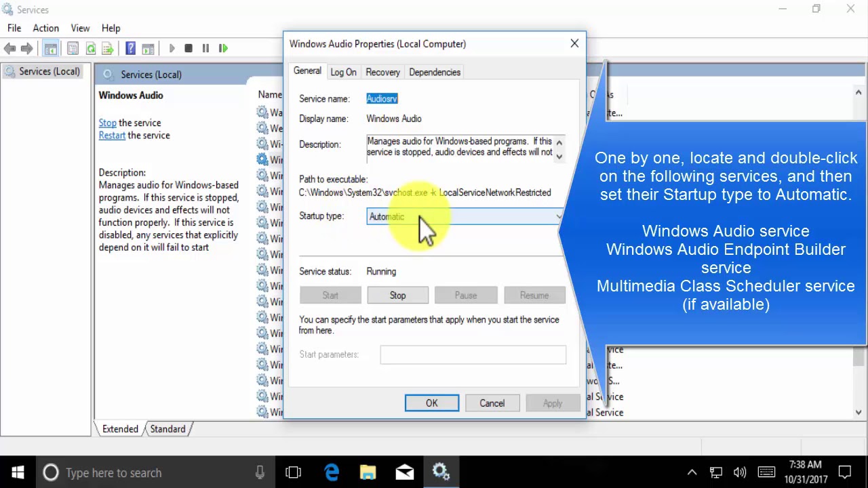This screenshot has width=868, height=488.
Task: Open File Explorer from the taskbar
Action: [x=368, y=472]
